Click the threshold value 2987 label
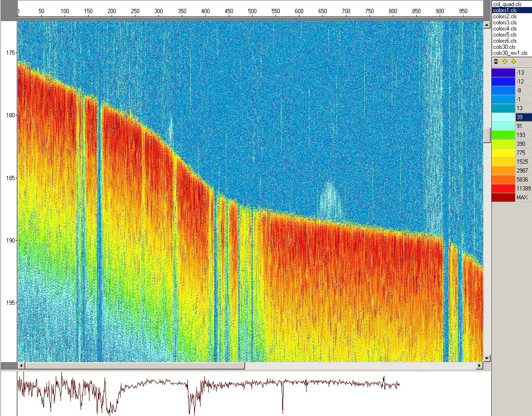This screenshot has height=416, width=532. (522, 171)
